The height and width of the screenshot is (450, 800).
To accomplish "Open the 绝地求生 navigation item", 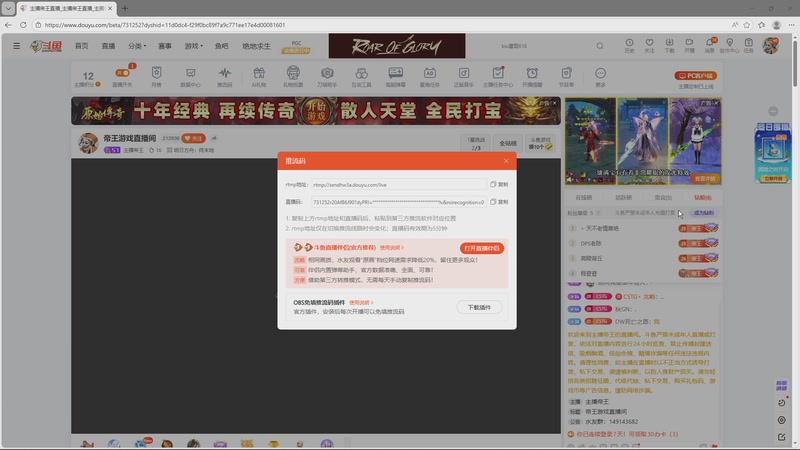I will click(256, 46).
